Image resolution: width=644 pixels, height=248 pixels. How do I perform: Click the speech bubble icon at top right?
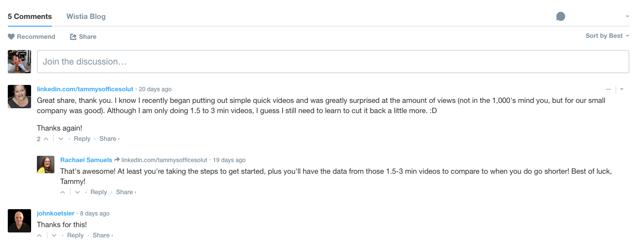point(560,17)
